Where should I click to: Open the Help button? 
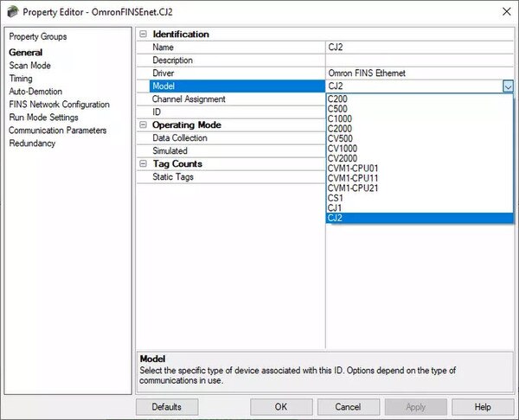click(483, 407)
